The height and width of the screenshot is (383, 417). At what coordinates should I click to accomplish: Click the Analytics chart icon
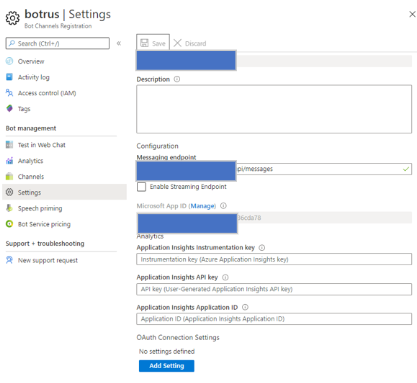pos(10,160)
